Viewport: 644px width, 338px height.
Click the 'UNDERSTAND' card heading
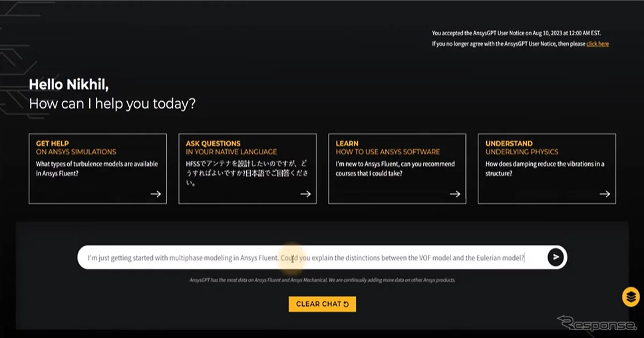[509, 143]
